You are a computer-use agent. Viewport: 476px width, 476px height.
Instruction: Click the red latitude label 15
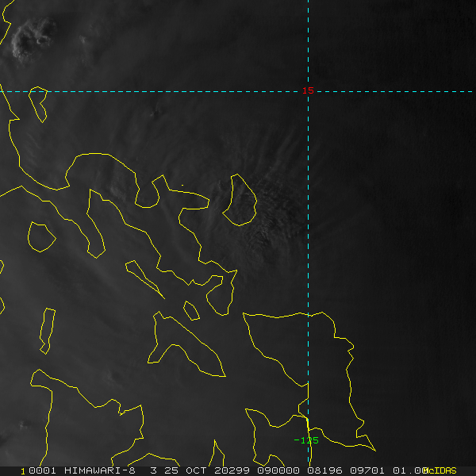click(x=308, y=91)
